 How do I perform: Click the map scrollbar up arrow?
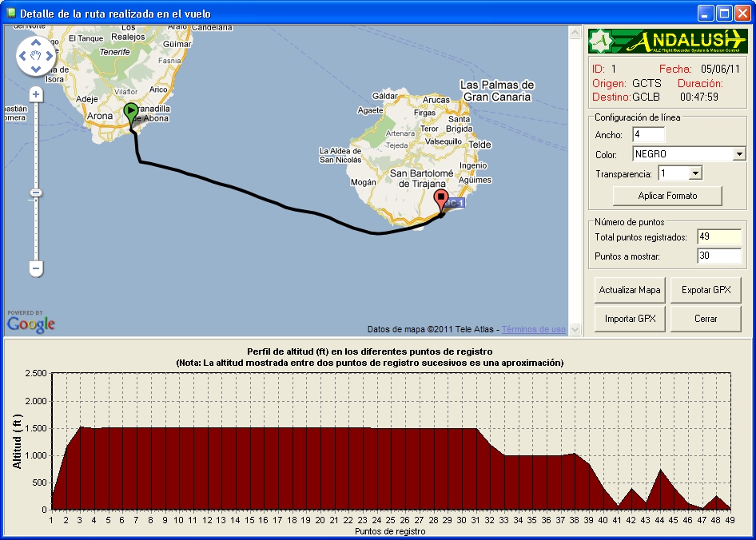click(575, 32)
